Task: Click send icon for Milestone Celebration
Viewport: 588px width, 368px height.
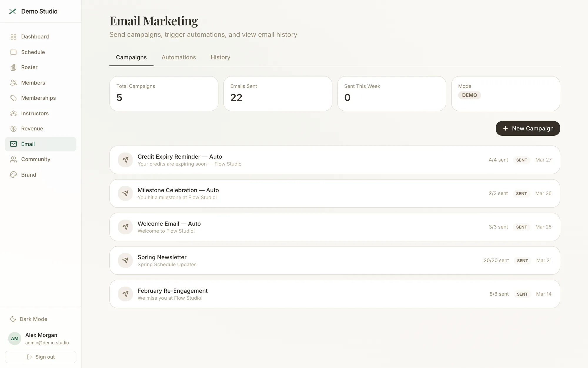Action: tap(126, 193)
